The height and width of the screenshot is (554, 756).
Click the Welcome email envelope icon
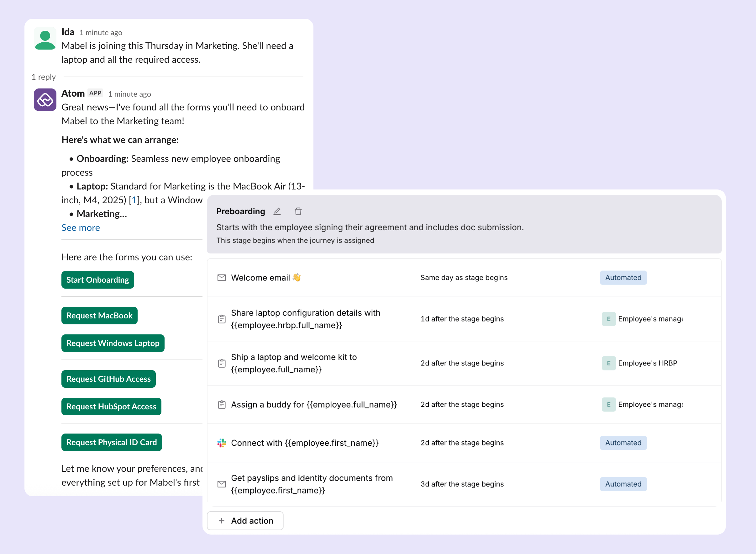(x=222, y=278)
